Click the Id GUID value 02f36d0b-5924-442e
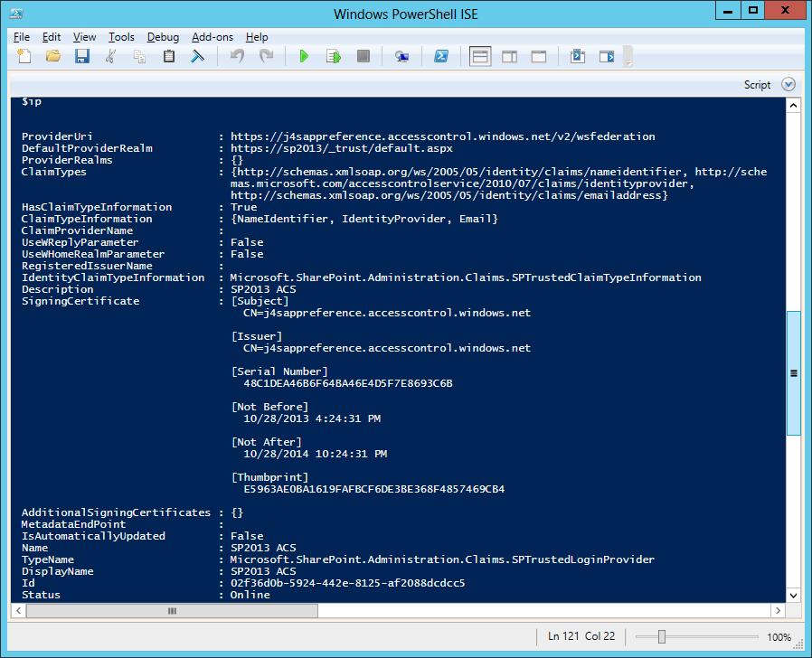Screen dimensions: 812x658 click(347, 583)
